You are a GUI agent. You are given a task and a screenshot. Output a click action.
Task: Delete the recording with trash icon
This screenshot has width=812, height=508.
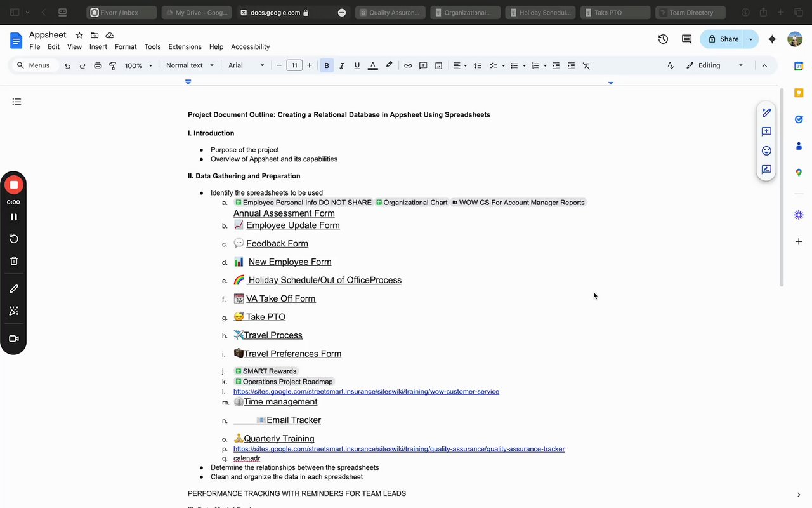coord(13,260)
